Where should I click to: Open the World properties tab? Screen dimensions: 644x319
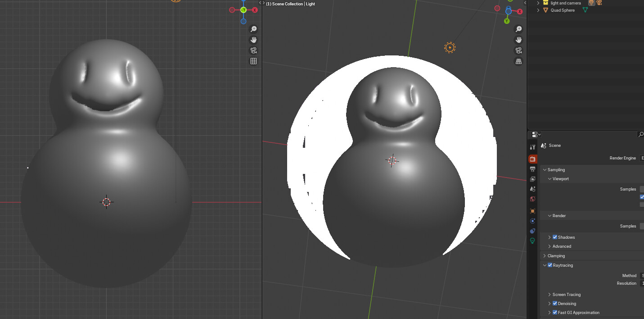[532, 199]
